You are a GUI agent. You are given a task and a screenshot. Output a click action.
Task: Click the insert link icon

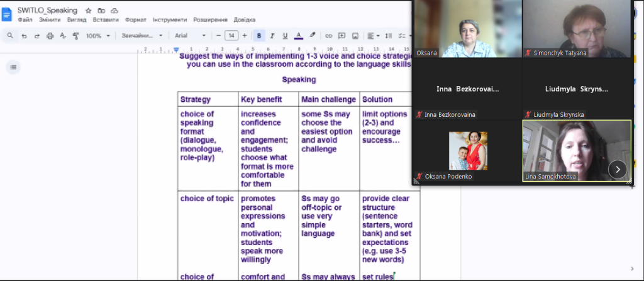click(x=328, y=36)
